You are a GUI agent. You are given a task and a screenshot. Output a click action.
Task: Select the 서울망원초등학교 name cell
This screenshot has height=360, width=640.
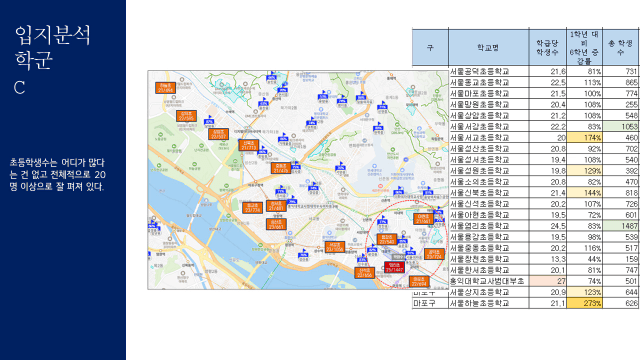click(489, 104)
